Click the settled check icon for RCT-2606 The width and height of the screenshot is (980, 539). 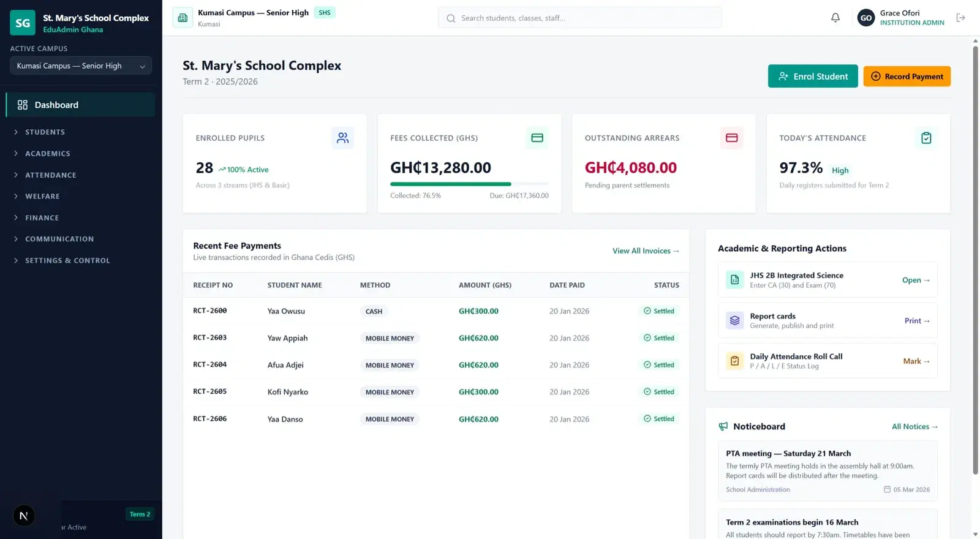[x=647, y=419]
